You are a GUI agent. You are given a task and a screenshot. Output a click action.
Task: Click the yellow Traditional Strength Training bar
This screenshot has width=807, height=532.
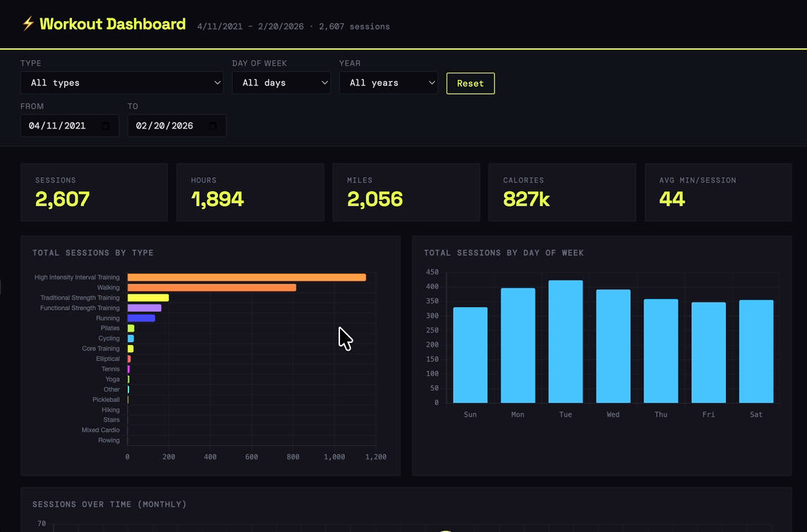(148, 298)
